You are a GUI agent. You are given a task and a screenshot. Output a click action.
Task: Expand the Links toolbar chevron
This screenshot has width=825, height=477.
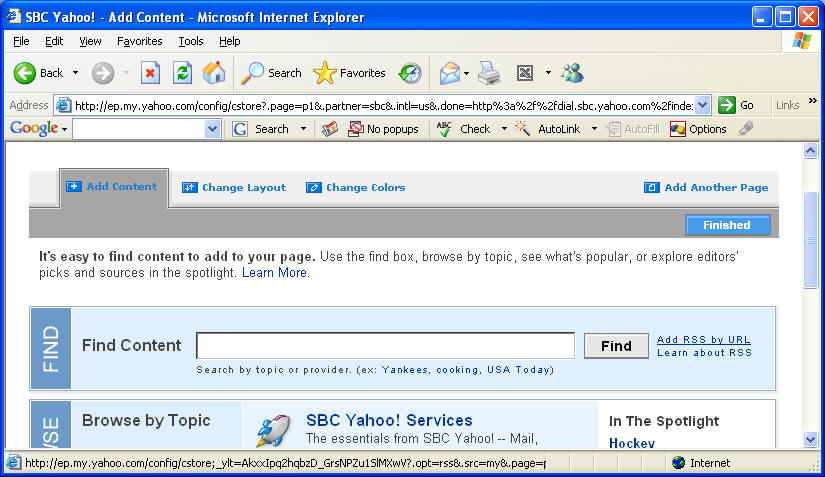[813, 100]
